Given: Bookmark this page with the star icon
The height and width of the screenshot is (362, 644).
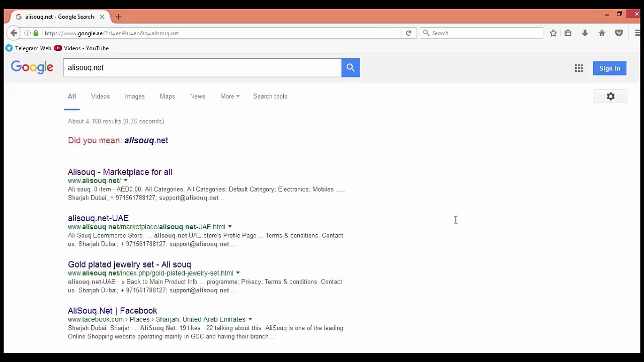Looking at the screenshot, I should click(x=553, y=33).
